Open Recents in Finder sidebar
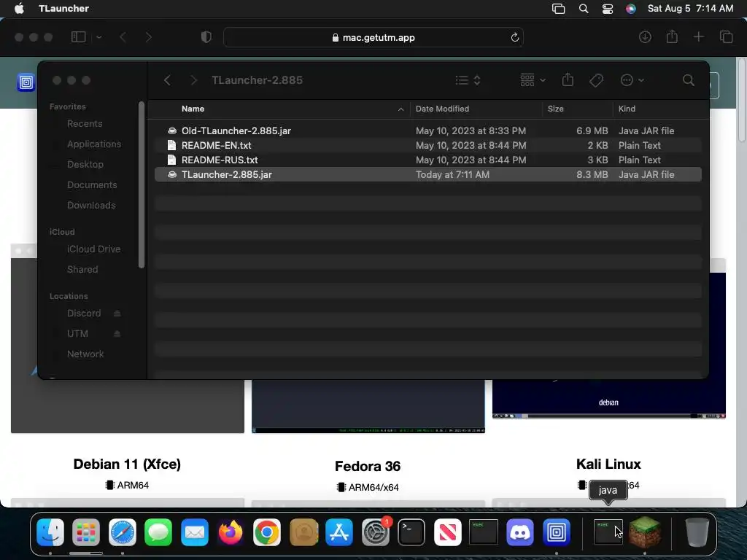 (x=85, y=124)
